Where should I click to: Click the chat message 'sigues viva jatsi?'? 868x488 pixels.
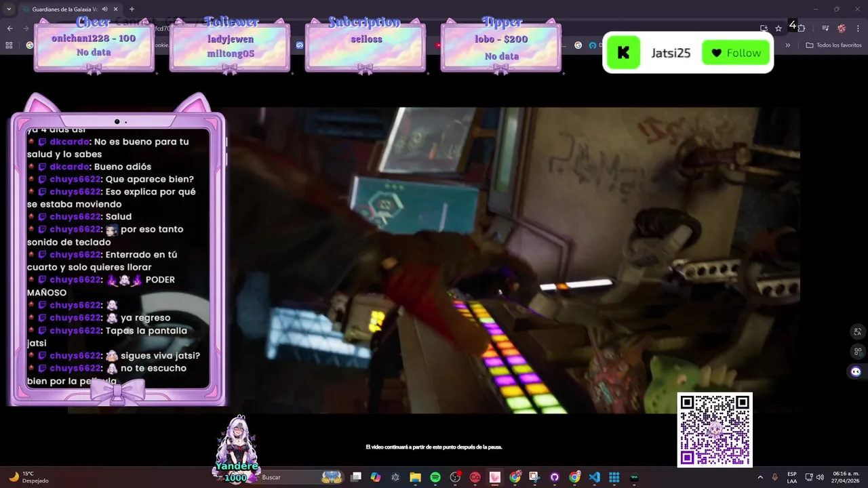tap(160, 356)
